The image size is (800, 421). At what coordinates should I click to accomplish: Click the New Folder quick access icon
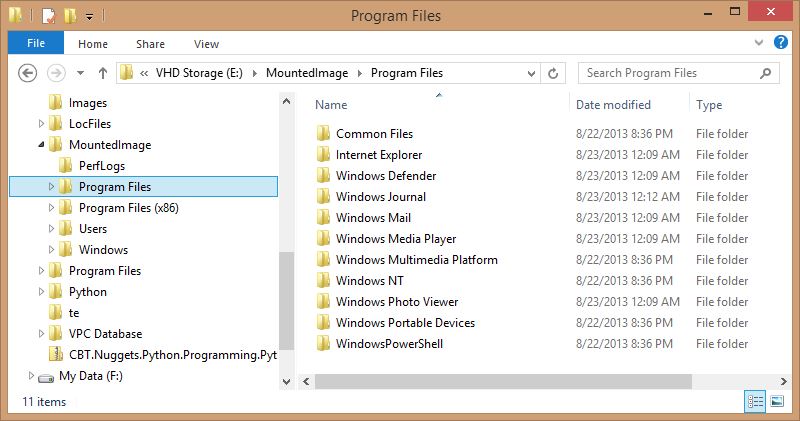click(70, 16)
